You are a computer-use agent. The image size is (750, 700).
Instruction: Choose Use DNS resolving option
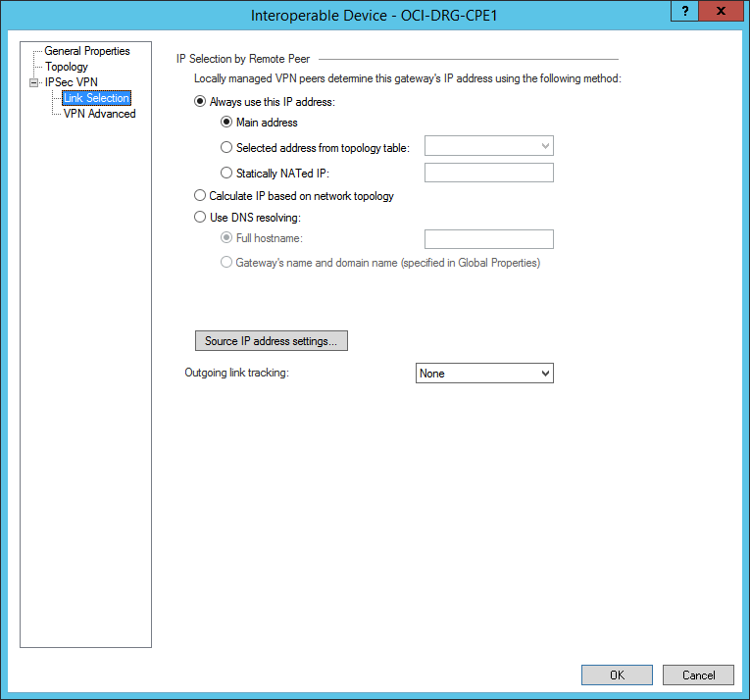point(201,217)
